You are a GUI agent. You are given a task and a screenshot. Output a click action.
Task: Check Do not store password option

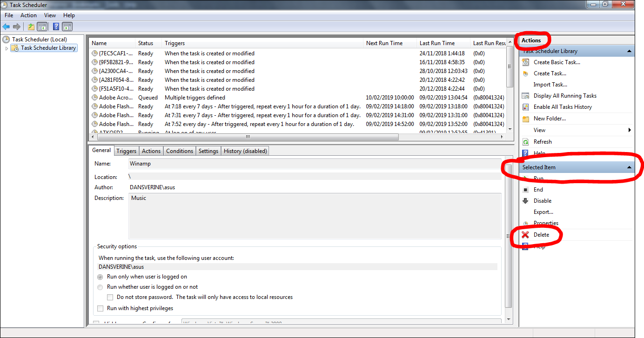110,297
